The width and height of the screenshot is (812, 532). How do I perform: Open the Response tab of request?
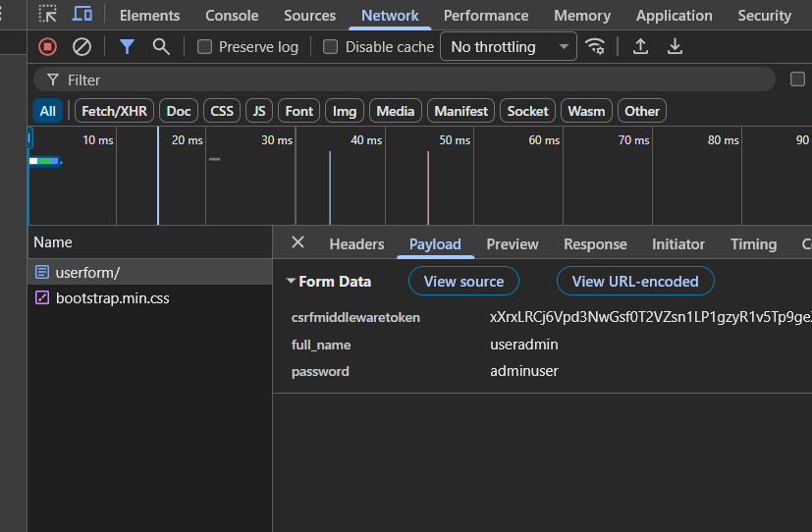[595, 243]
